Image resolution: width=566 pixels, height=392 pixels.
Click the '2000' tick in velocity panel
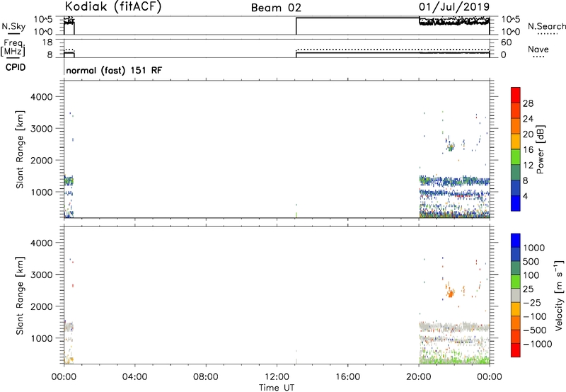click(x=41, y=306)
